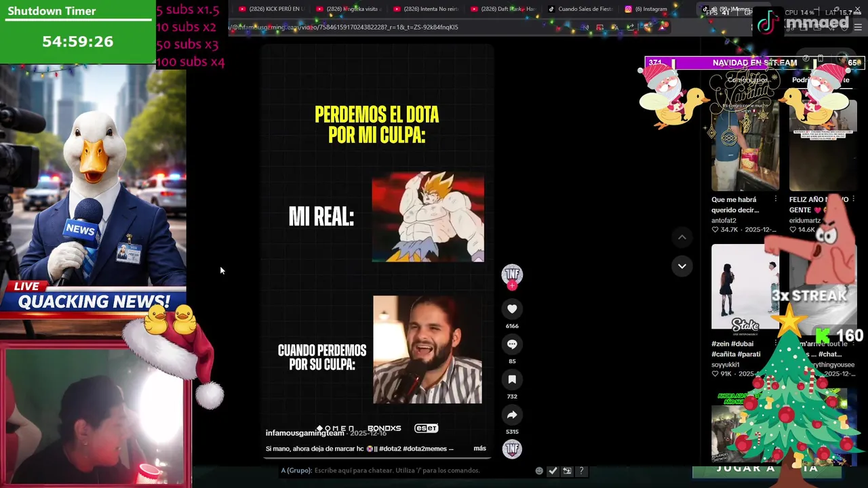This screenshot has height=488, width=868.
Task: Switch to the Daft Punk YouTube tab
Action: click(503, 9)
